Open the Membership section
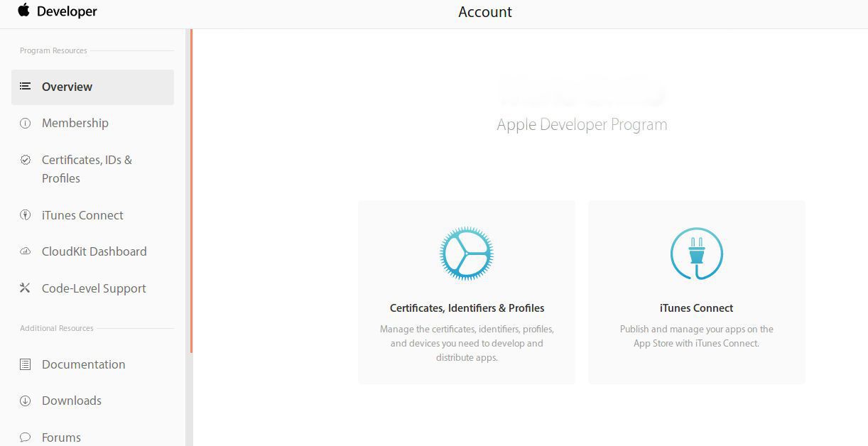The width and height of the screenshot is (868, 446). tap(75, 123)
